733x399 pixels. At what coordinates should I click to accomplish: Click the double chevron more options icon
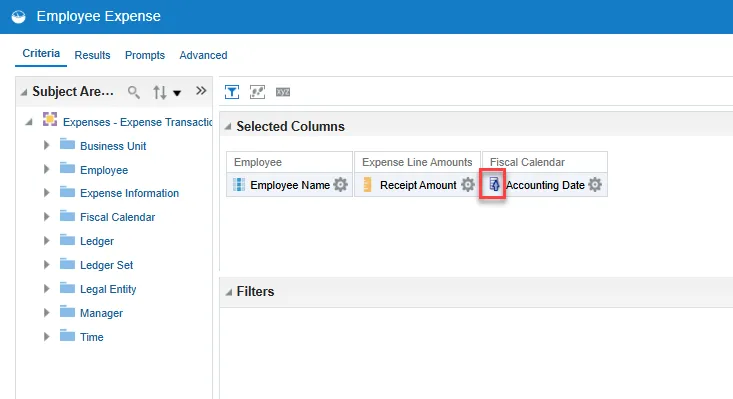pyautogui.click(x=201, y=91)
